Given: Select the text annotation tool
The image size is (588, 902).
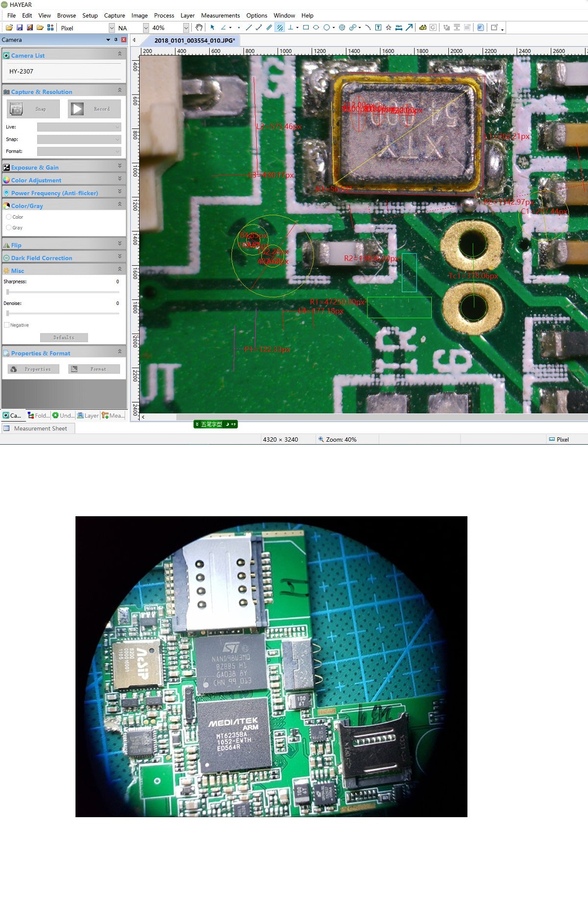Looking at the screenshot, I should pyautogui.click(x=378, y=28).
